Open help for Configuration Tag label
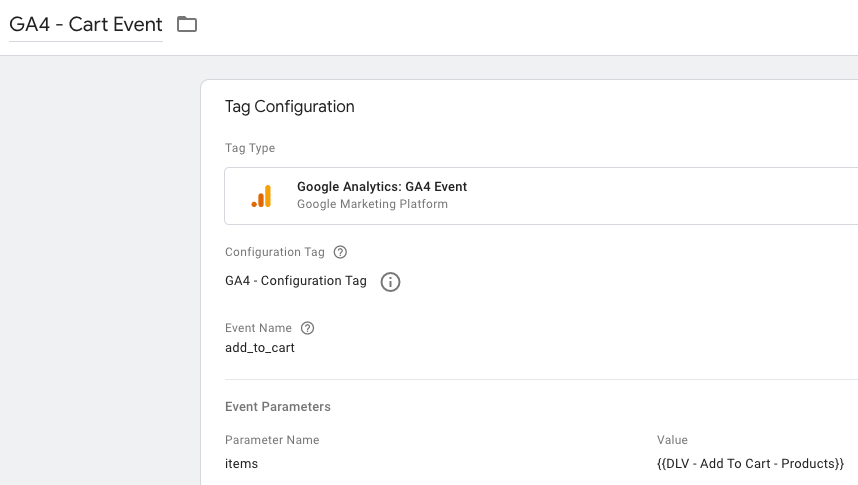The width and height of the screenshot is (858, 485). (340, 253)
